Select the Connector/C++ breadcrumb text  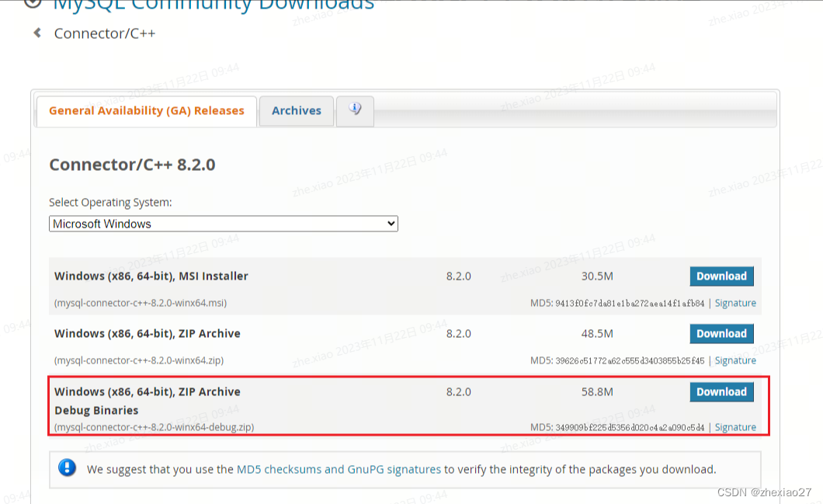point(105,33)
